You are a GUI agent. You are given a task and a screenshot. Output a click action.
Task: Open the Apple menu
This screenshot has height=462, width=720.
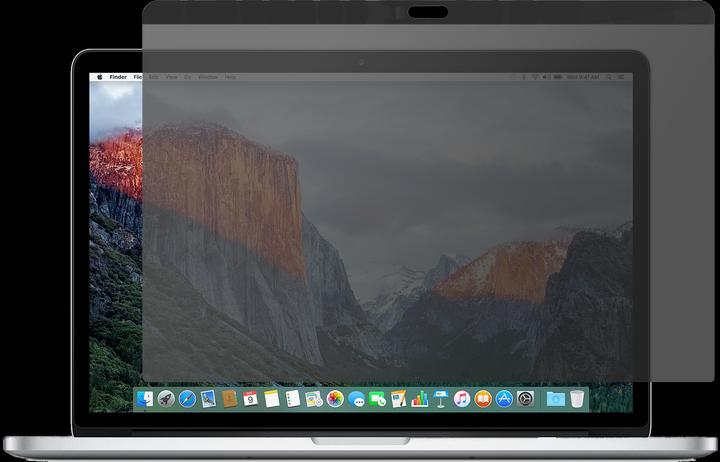100,77
